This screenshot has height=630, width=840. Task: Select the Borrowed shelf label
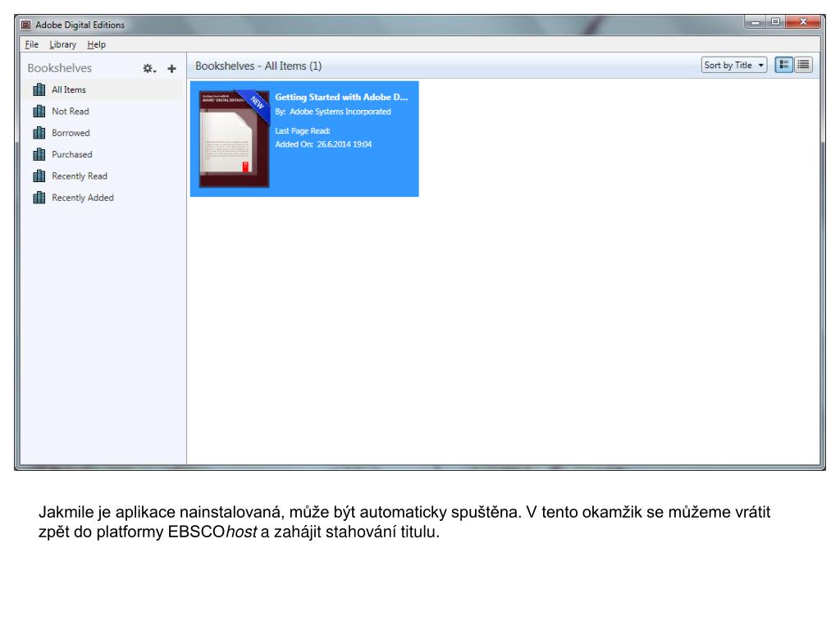pyautogui.click(x=71, y=132)
